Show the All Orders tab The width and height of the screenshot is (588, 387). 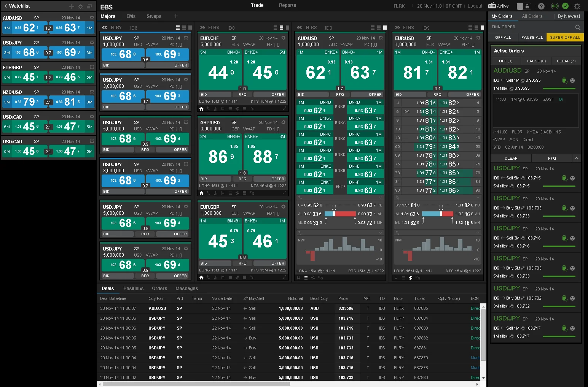click(x=532, y=16)
